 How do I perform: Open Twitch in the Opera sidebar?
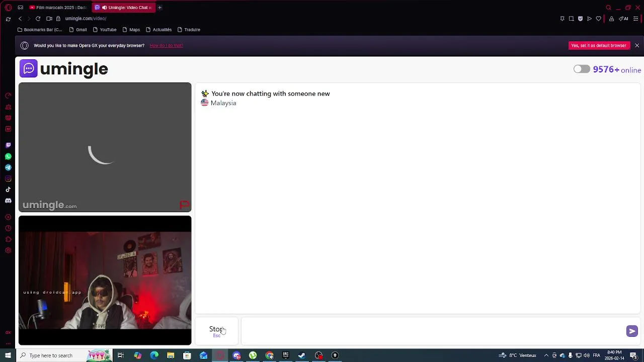(x=8, y=145)
